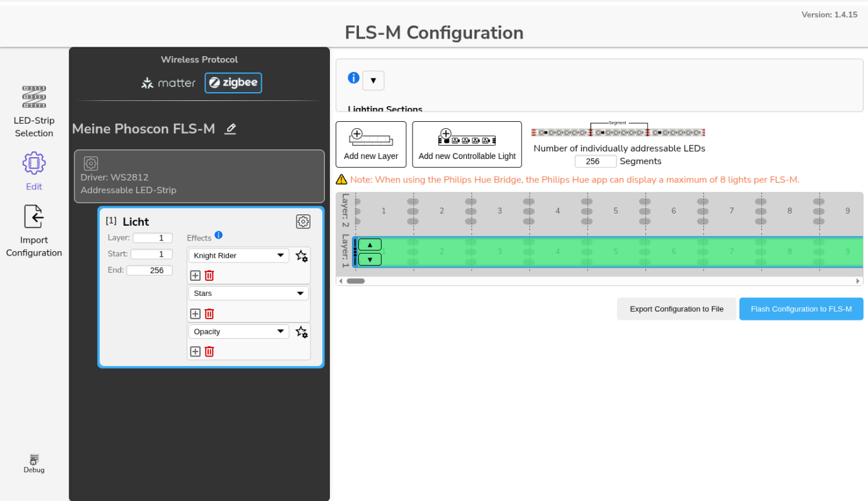Click the LED-Strip Selection sidebar icon
Image resolution: width=868 pixels, height=501 pixels.
[33, 98]
